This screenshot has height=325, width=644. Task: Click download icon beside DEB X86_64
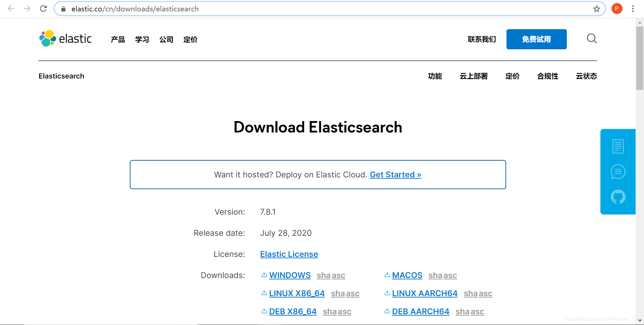pos(264,311)
